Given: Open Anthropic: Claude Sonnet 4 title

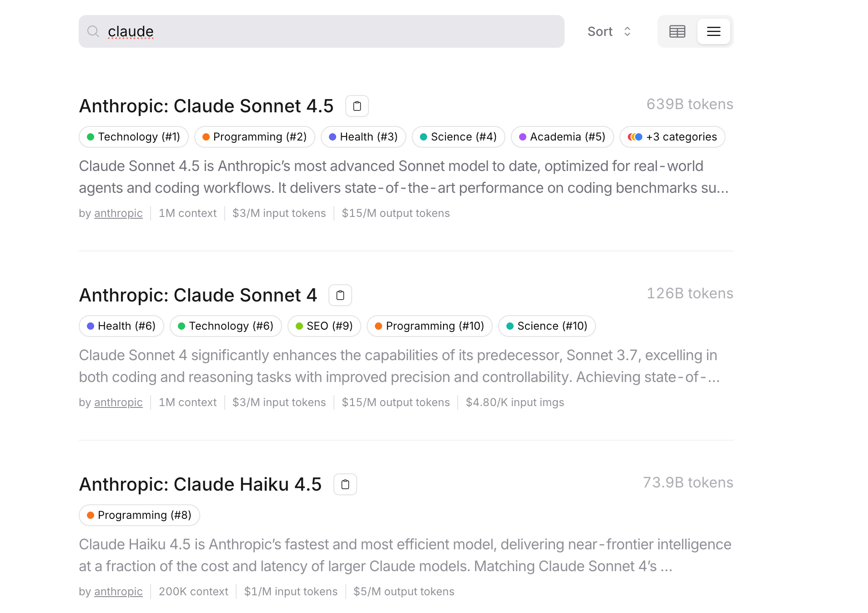Looking at the screenshot, I should (x=198, y=295).
